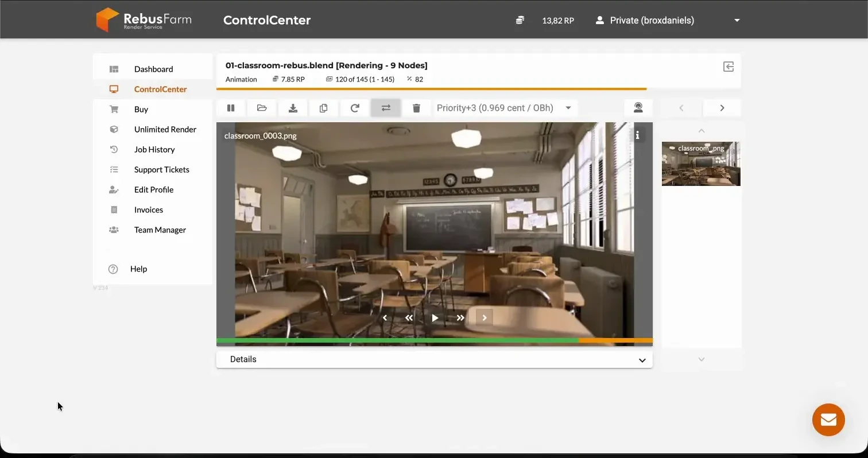Click the Buy shopping cart icon
Screen dimensions: 868x458
pyautogui.click(x=114, y=109)
